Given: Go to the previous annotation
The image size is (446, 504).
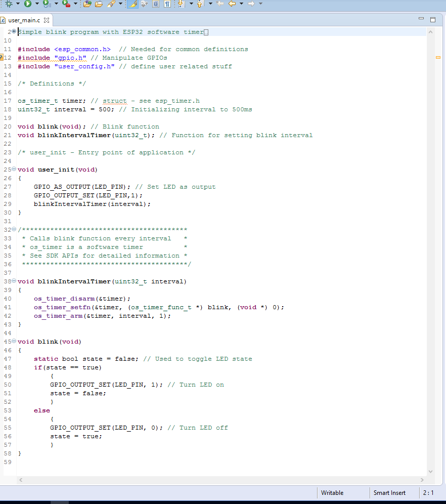Looking at the screenshot, I should pyautogui.click(x=200, y=4).
